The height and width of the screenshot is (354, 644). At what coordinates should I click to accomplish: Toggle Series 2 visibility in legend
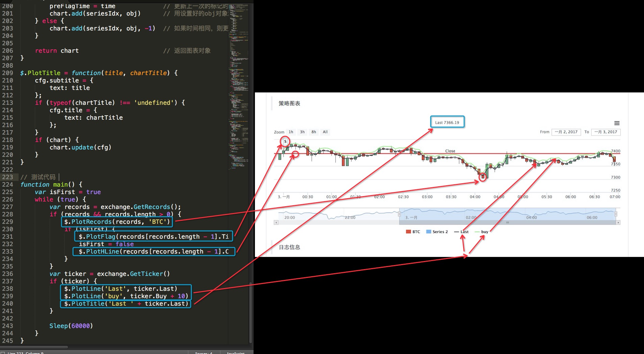(x=437, y=232)
